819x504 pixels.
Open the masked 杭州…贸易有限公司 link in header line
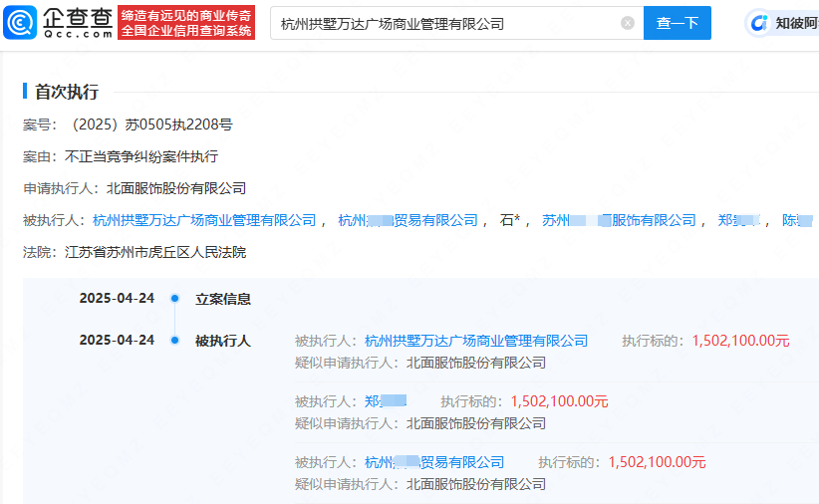click(x=408, y=220)
